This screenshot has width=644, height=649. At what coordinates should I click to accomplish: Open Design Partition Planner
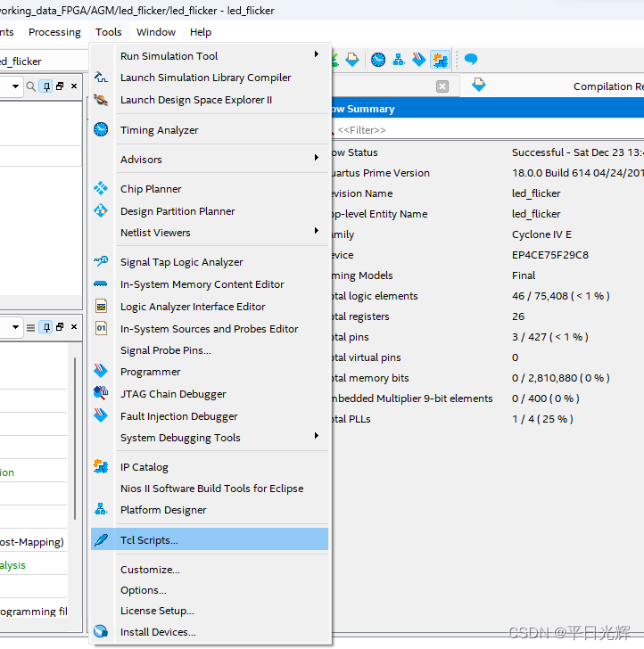[210, 211]
